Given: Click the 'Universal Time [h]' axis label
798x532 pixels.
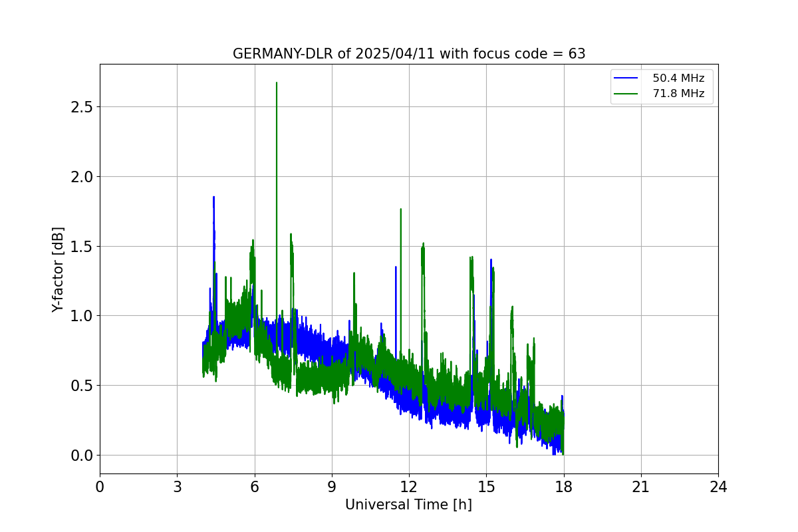Looking at the screenshot, I should (408, 505).
